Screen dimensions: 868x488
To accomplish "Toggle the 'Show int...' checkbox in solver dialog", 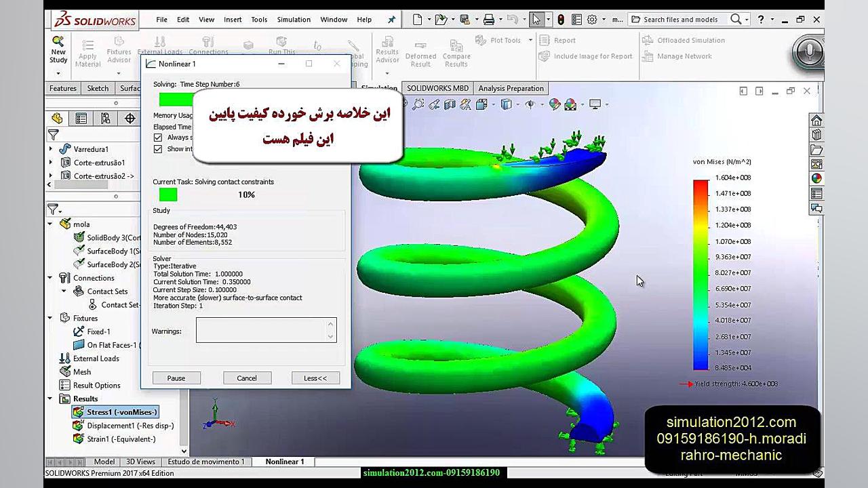I will click(x=158, y=149).
